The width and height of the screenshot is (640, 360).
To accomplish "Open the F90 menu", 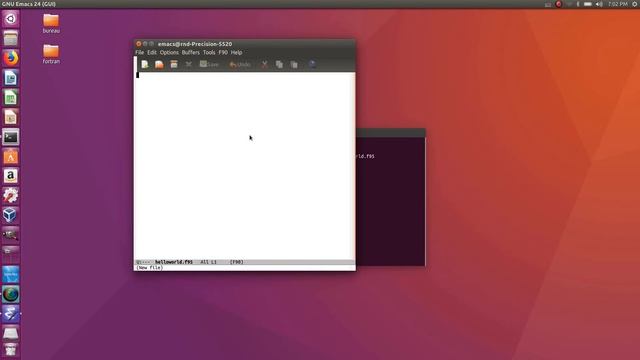I will pyautogui.click(x=223, y=53).
